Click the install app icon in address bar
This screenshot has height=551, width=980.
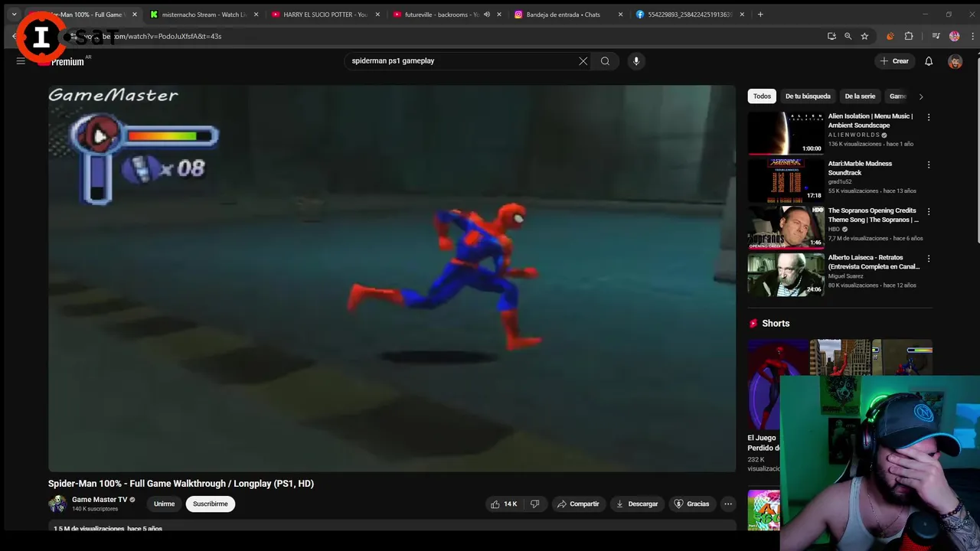[831, 36]
